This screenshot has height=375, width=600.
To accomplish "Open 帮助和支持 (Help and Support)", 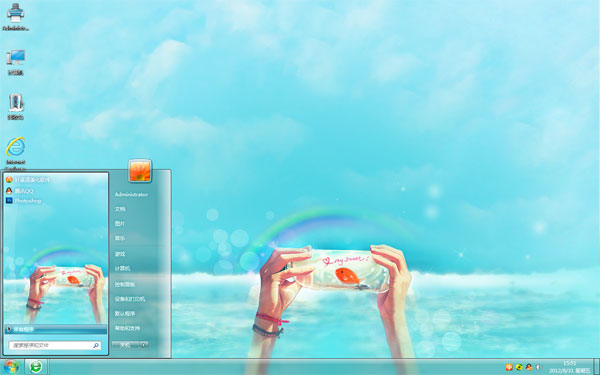I will coord(127,328).
